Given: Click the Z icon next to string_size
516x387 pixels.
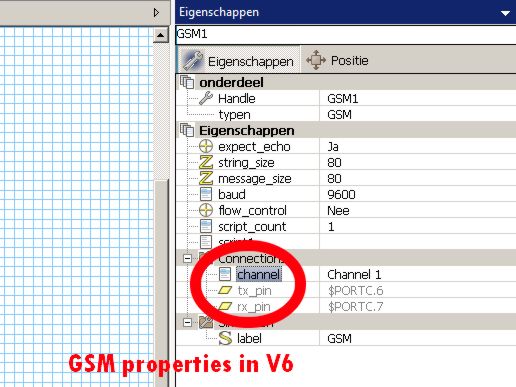Looking at the screenshot, I should coord(206,162).
